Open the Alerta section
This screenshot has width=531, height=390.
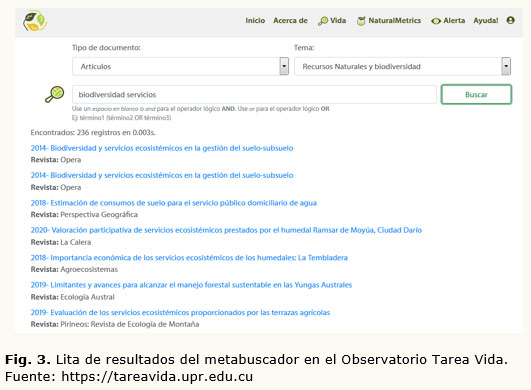coord(454,21)
